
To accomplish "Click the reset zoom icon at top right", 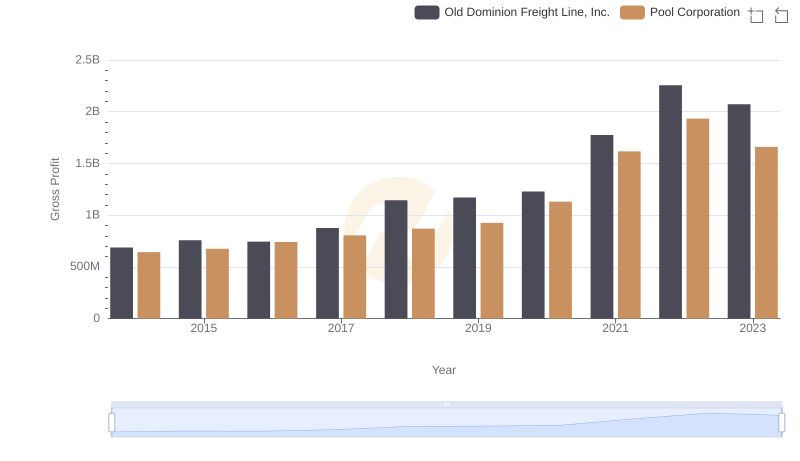I will coord(782,14).
